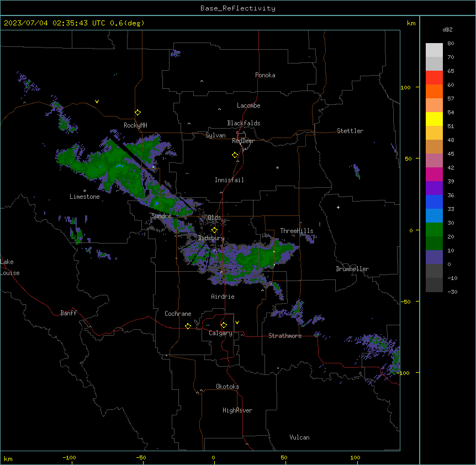Click the yellow station marker south of RedDeer
Viewport: 476px width, 465px height.
pos(235,155)
